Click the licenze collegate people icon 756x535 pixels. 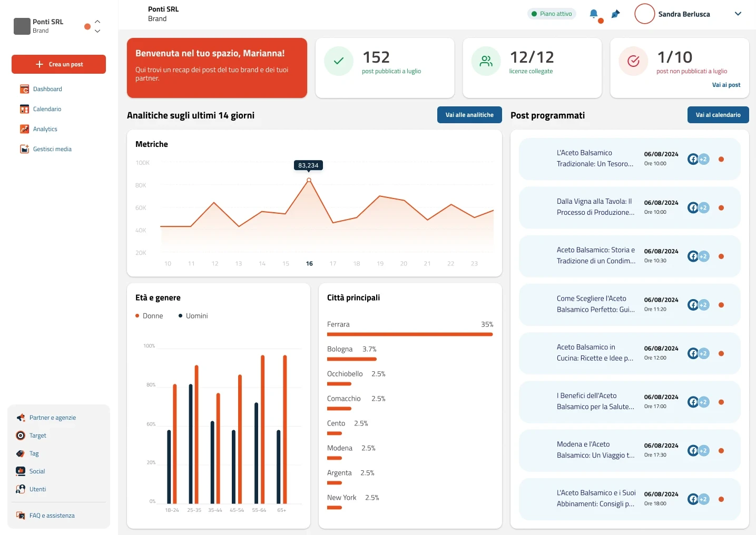[x=486, y=61]
